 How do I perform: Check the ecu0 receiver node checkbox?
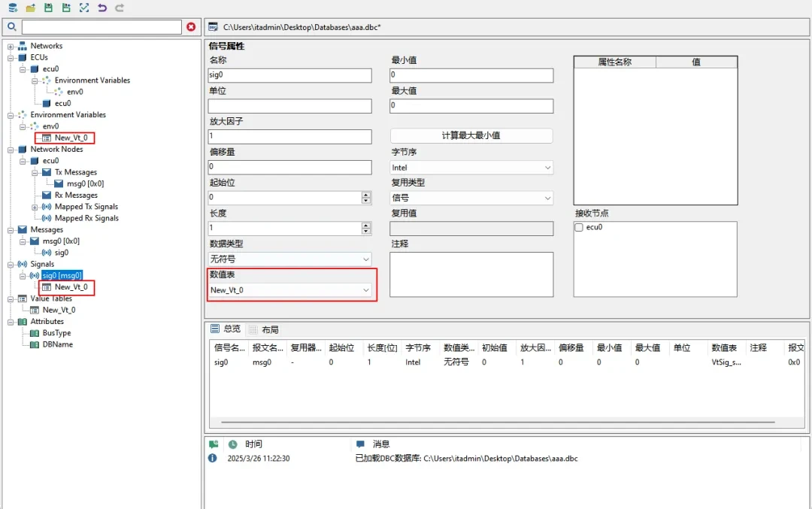tap(579, 227)
